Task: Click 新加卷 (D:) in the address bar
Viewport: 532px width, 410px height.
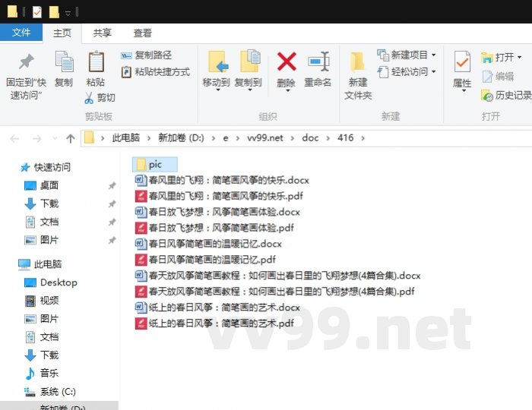Action: pos(181,138)
